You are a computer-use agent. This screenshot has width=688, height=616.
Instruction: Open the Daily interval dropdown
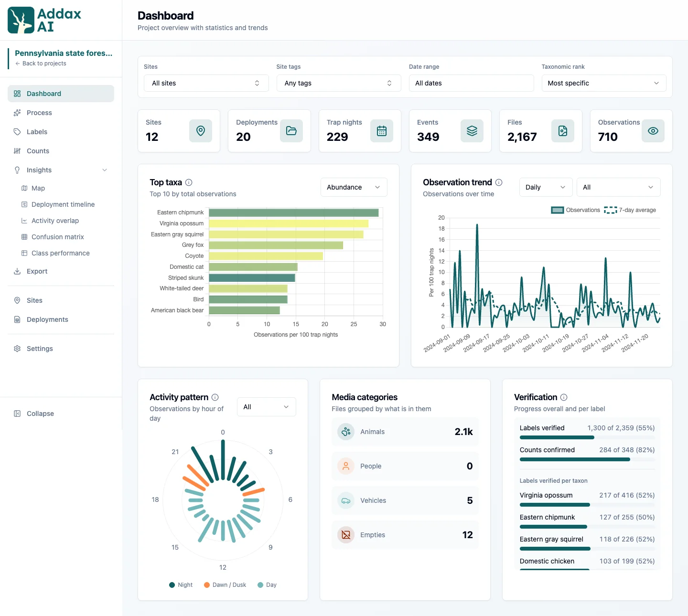(546, 187)
